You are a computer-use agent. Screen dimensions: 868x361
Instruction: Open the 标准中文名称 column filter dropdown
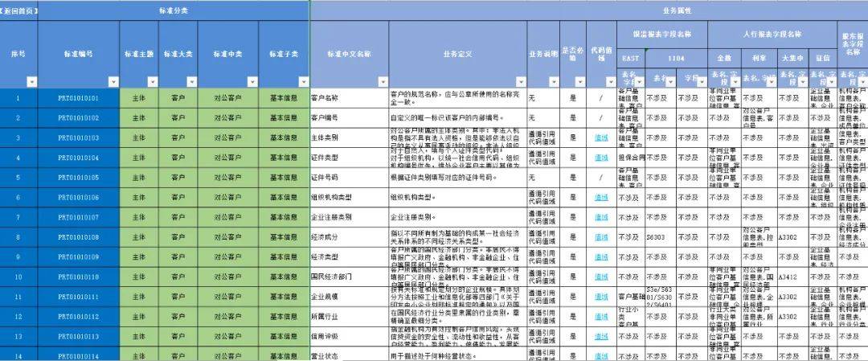pyautogui.click(x=383, y=82)
